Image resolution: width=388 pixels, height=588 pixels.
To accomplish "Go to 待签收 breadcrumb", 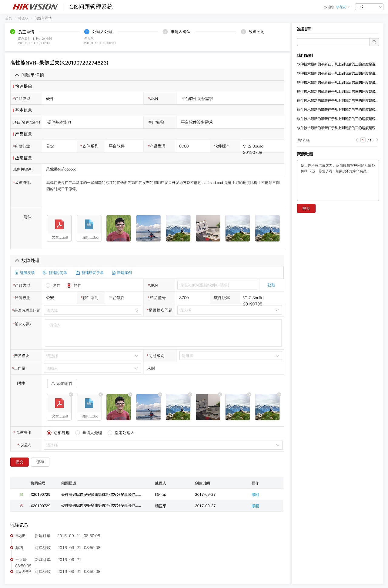I will pos(23,18).
